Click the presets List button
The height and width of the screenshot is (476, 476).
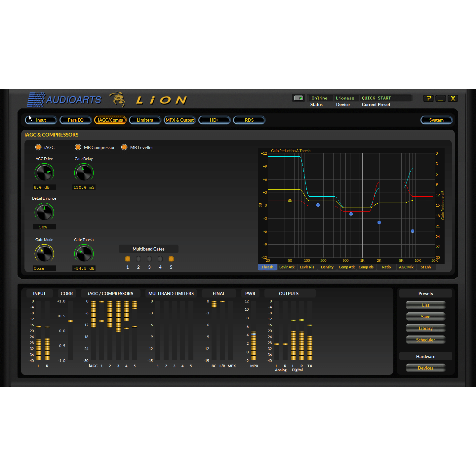point(426,305)
